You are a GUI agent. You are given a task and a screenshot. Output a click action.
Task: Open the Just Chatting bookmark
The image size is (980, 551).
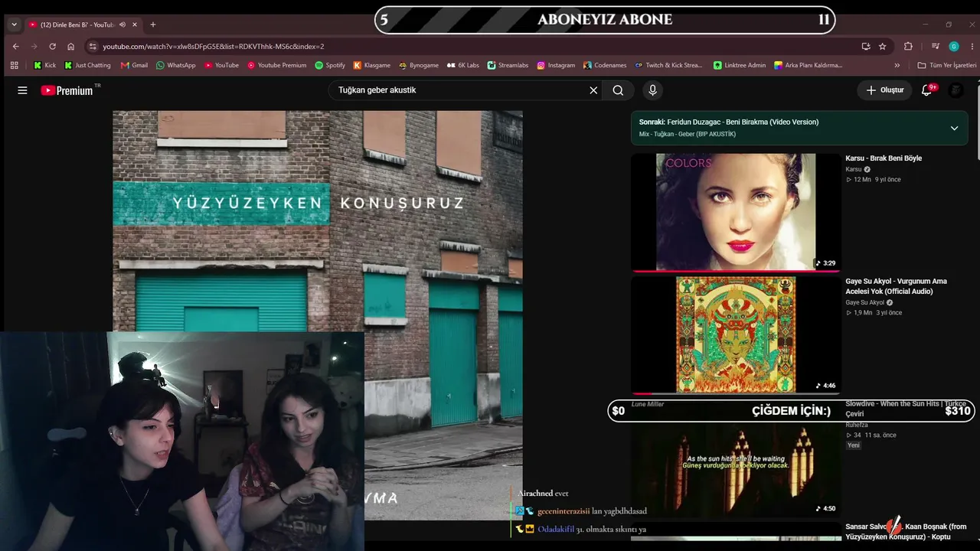[x=88, y=65]
